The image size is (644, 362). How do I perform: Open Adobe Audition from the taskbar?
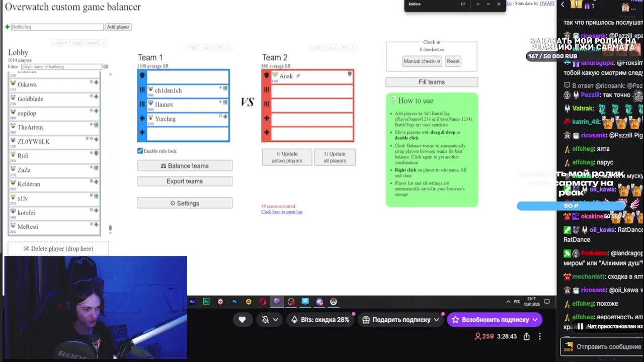pyautogui.click(x=206, y=302)
